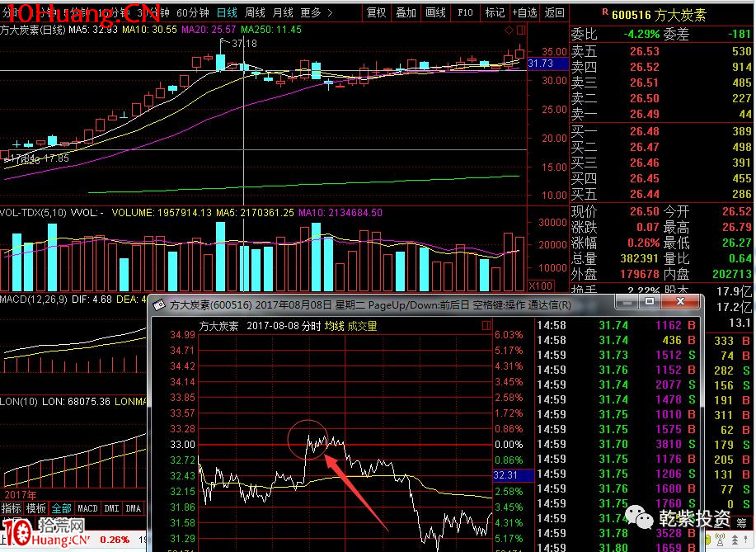This screenshot has width=756, height=552.
Task: Select the DMA indicator tab
Action: coord(133,508)
